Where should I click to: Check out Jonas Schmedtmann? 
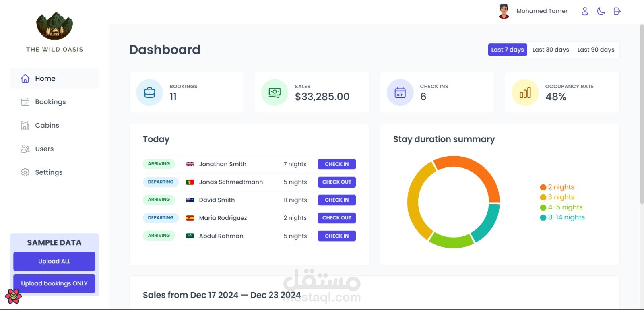[337, 182]
